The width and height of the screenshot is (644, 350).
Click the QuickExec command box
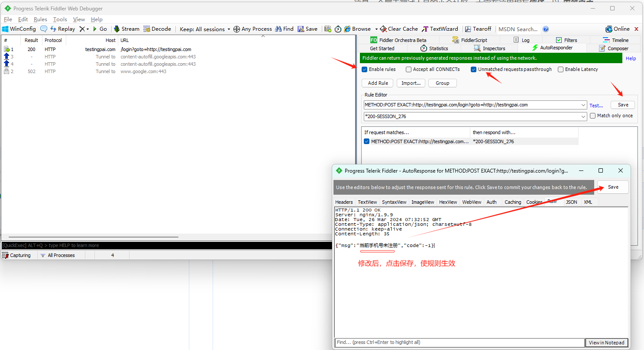click(x=167, y=245)
